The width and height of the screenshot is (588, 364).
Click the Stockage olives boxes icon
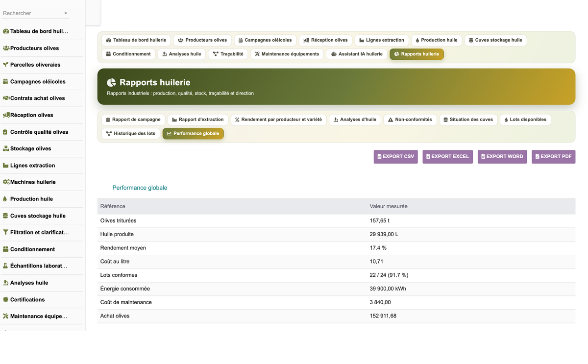[6, 148]
